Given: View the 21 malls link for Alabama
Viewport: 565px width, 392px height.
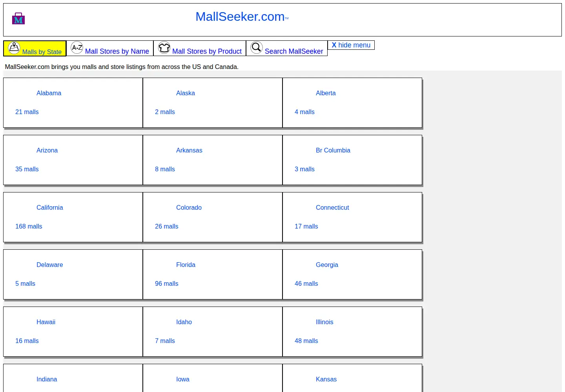Looking at the screenshot, I should coord(27,112).
